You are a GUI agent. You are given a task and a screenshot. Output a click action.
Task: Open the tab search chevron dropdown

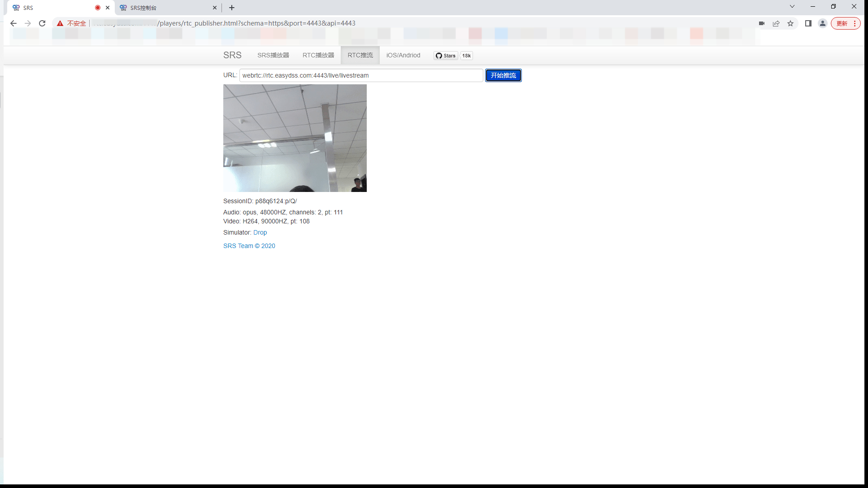click(x=792, y=7)
